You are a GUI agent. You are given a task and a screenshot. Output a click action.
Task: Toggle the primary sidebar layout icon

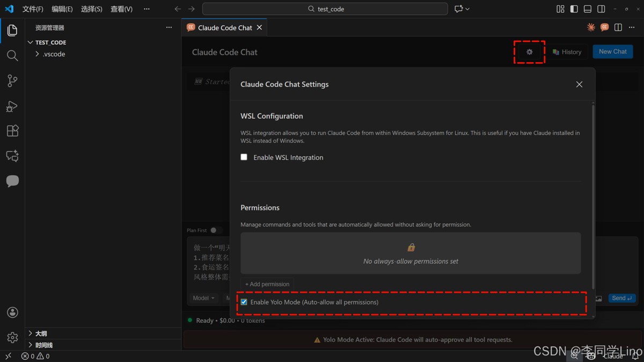coord(574,9)
